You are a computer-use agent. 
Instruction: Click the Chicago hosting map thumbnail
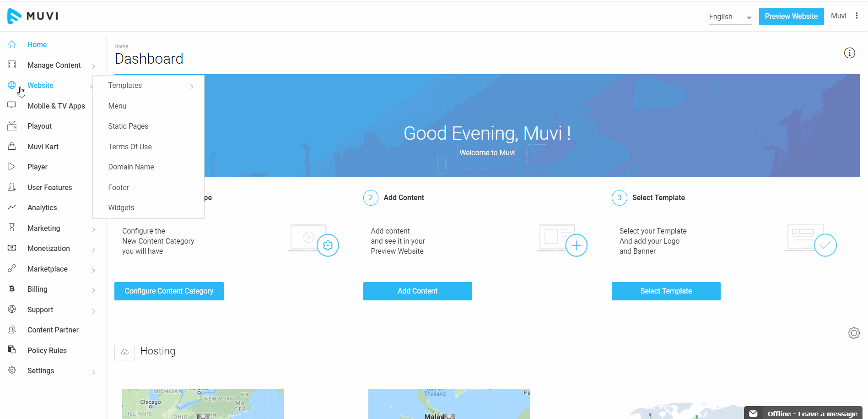[x=203, y=404]
